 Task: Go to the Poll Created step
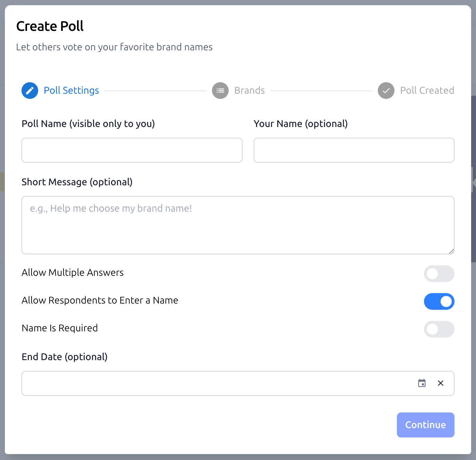coord(427,91)
